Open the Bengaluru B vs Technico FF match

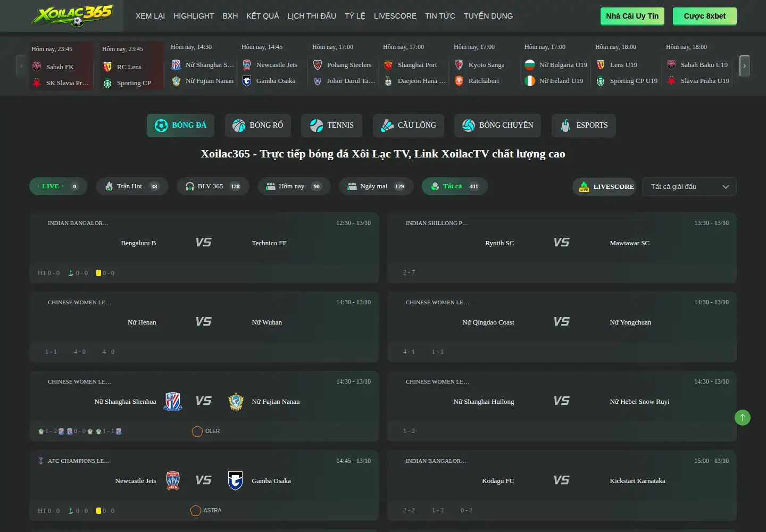tap(204, 247)
